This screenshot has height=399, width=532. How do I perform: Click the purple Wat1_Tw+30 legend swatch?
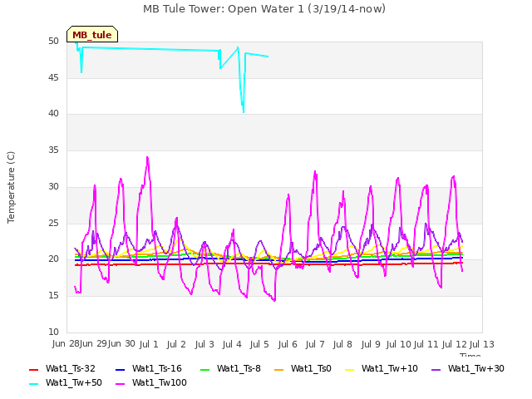pos(436,369)
